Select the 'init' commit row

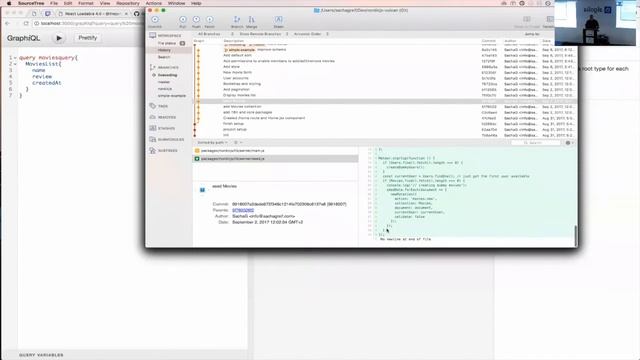pyautogui.click(x=385, y=135)
